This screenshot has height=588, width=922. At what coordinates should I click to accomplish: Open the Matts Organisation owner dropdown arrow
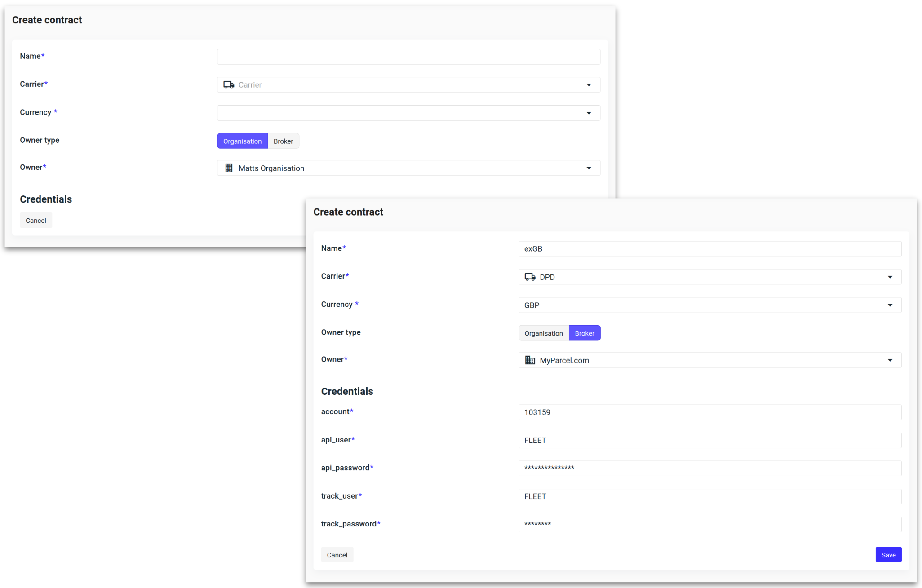(589, 168)
